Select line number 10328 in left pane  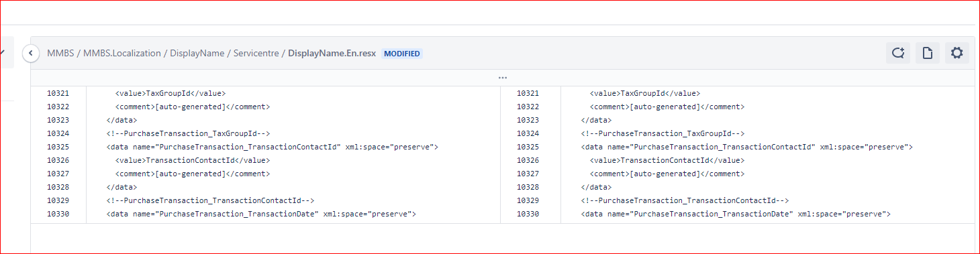click(58, 187)
